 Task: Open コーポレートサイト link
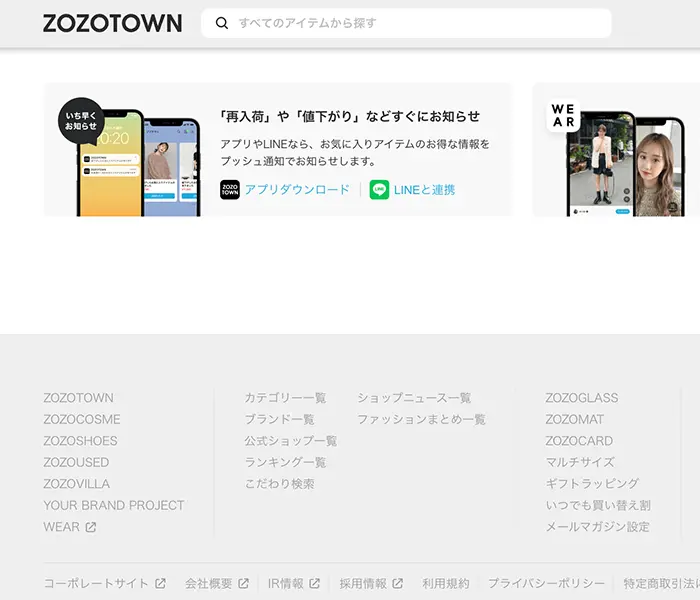(96, 583)
